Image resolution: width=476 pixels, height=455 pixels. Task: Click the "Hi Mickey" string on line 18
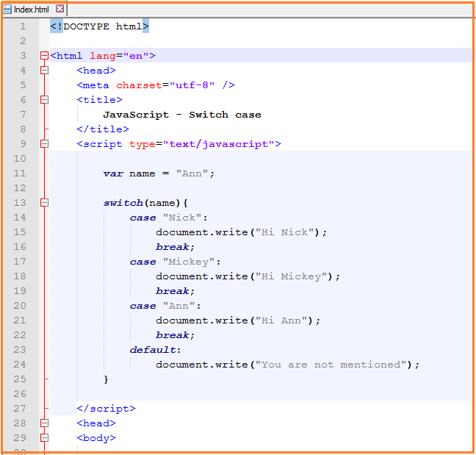[294, 276]
